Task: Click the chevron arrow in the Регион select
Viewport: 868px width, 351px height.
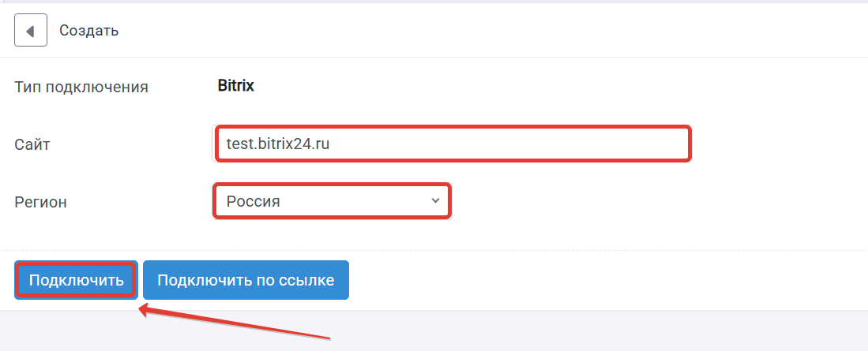Action: coord(436,200)
